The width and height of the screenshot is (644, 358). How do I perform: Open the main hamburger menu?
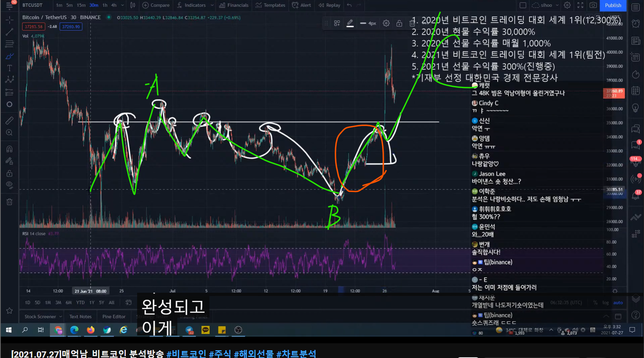pyautogui.click(x=9, y=5)
